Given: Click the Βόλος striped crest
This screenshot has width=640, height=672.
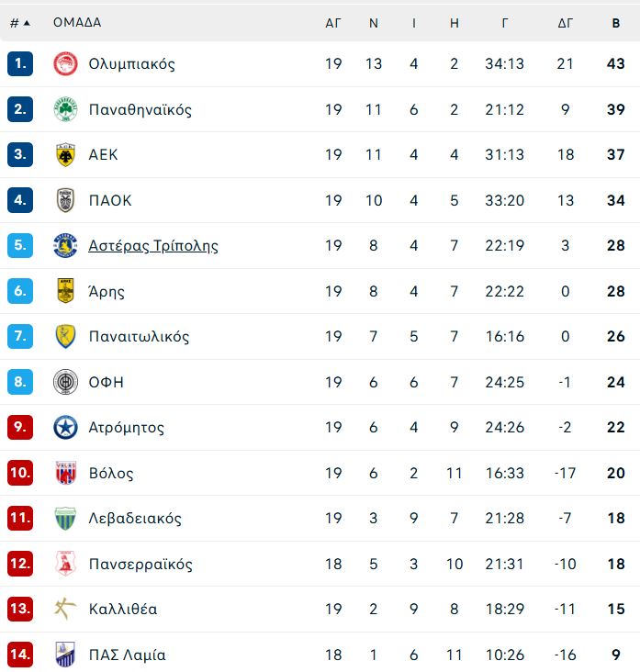Looking at the screenshot, I should click(x=65, y=473).
